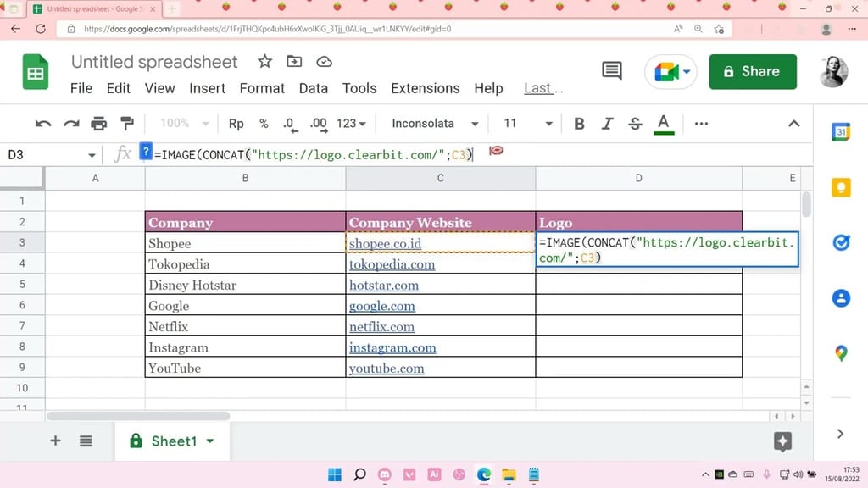Add a new sheet
This screenshot has width=868, height=488.
(x=55, y=441)
